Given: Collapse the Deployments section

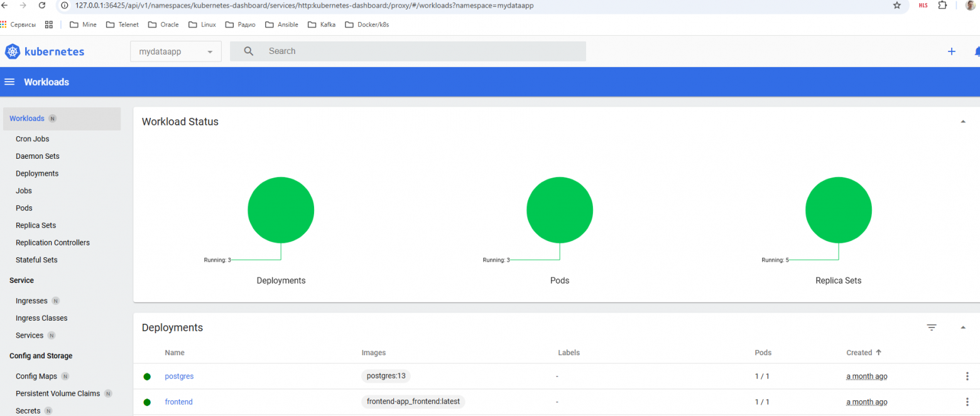Looking at the screenshot, I should coord(963,327).
